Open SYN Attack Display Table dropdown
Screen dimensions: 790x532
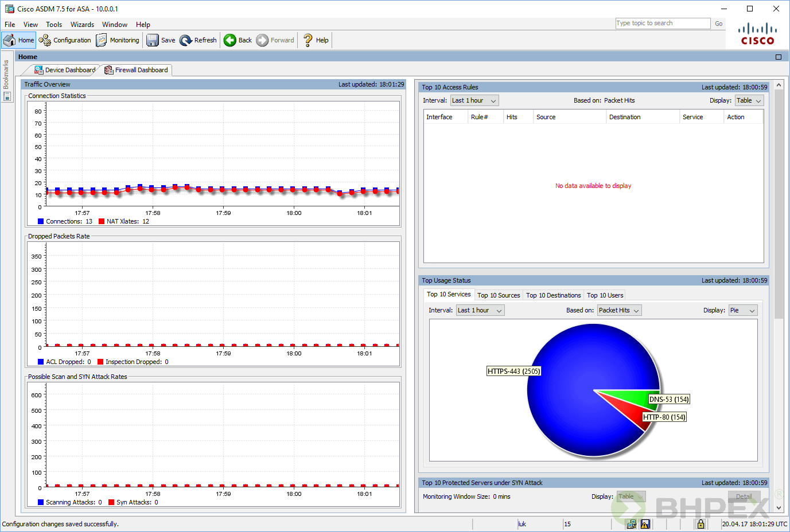631,496
